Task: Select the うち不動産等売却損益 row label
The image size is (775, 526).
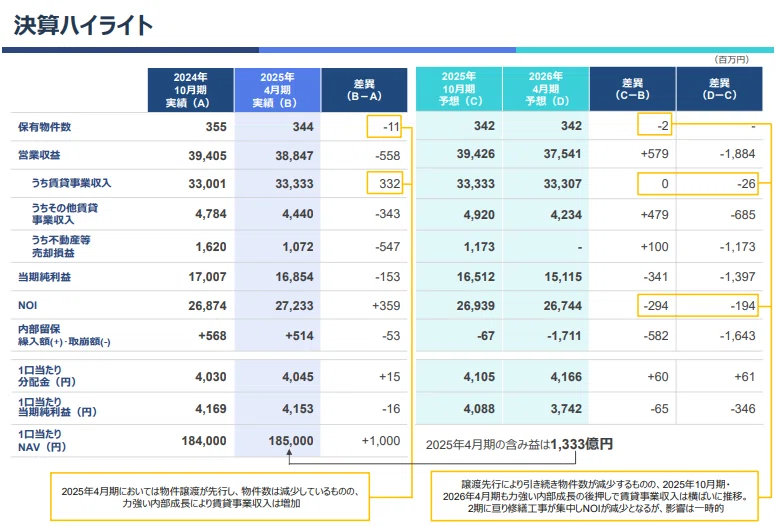Action: click(x=61, y=246)
